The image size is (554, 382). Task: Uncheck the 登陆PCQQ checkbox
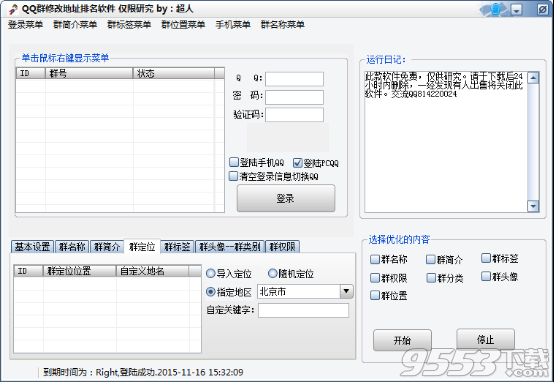297,163
